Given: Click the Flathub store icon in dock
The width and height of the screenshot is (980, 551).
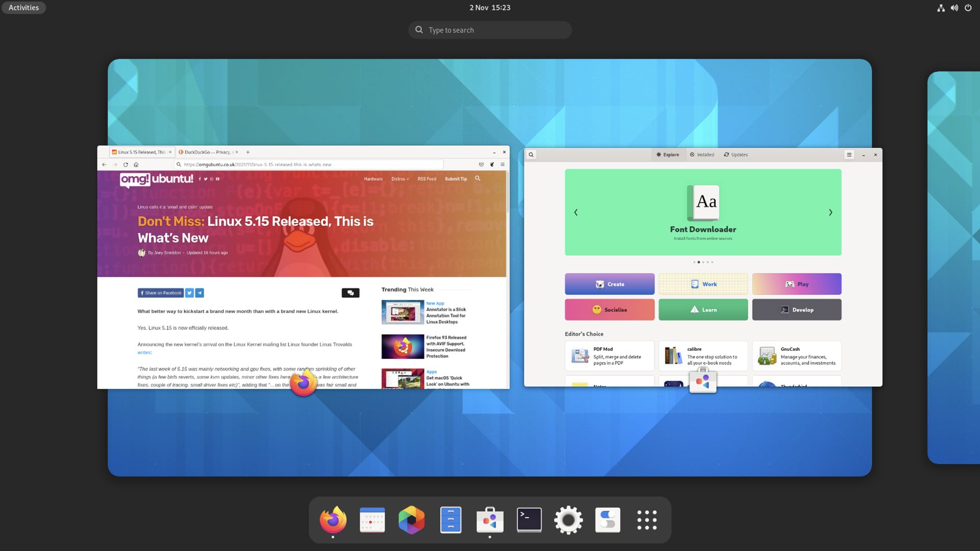Looking at the screenshot, I should click(x=489, y=519).
